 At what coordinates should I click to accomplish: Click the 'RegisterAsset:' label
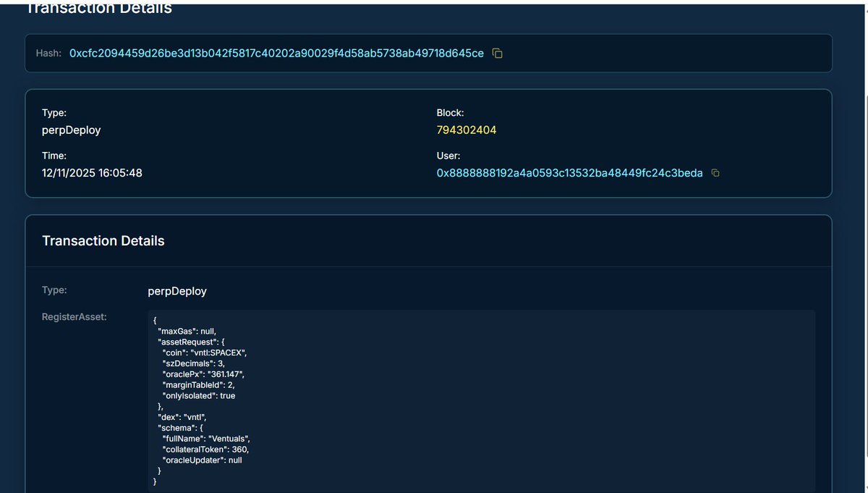click(x=75, y=316)
